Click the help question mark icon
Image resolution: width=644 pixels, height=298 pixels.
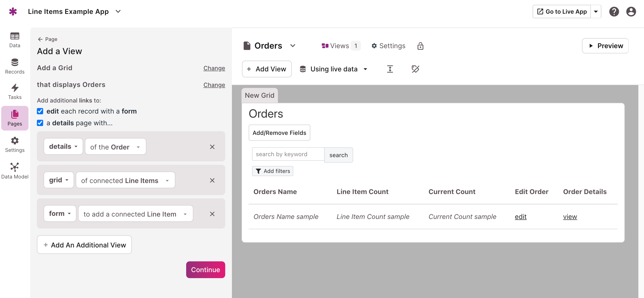pyautogui.click(x=614, y=11)
